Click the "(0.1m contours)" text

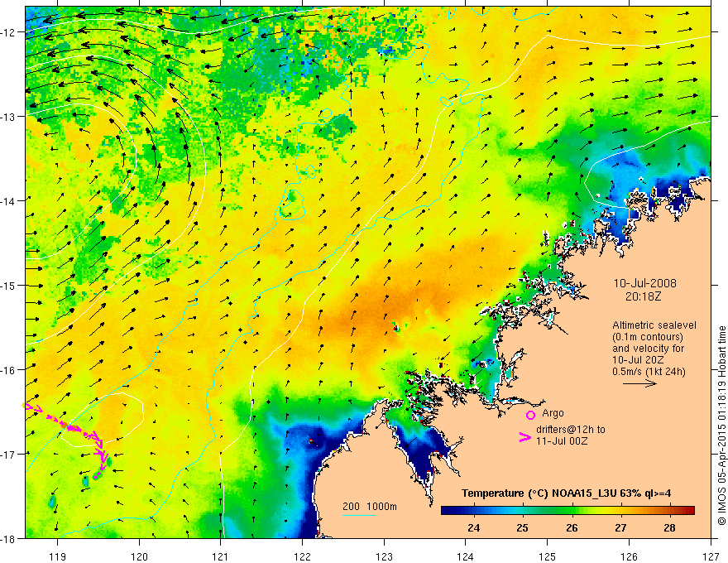tap(648, 337)
